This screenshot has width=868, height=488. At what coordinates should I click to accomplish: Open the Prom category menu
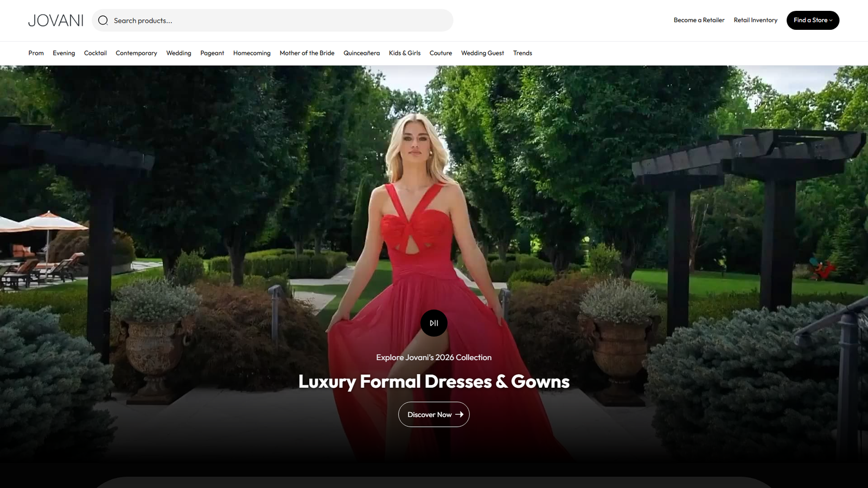(36, 53)
